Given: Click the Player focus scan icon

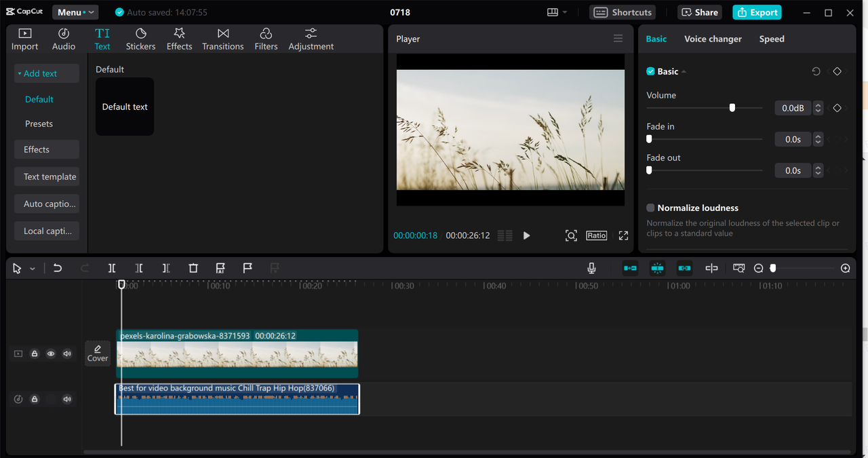Looking at the screenshot, I should pos(571,235).
